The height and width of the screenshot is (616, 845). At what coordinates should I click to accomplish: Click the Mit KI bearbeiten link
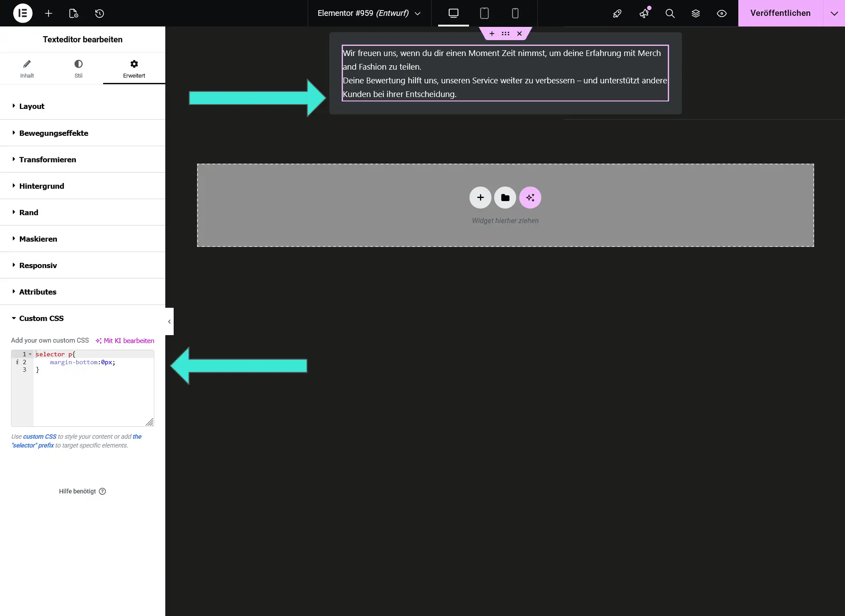[125, 340]
